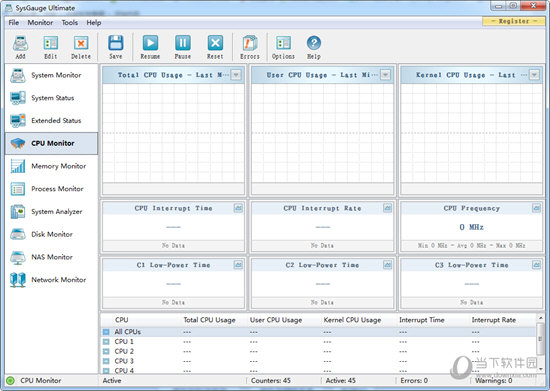Open Options from the toolbar
Image resolution: width=550 pixels, height=391 pixels.
[283, 47]
